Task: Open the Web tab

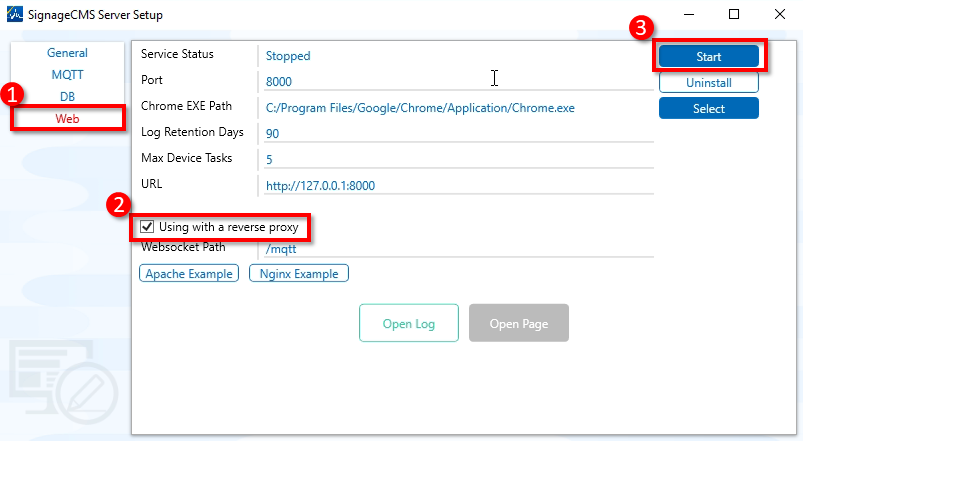Action: [x=67, y=118]
